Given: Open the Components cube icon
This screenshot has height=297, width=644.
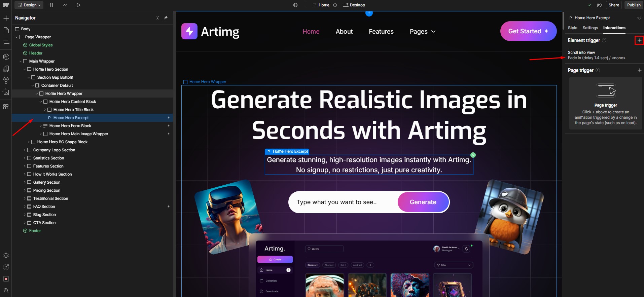Looking at the screenshot, I should tap(6, 57).
